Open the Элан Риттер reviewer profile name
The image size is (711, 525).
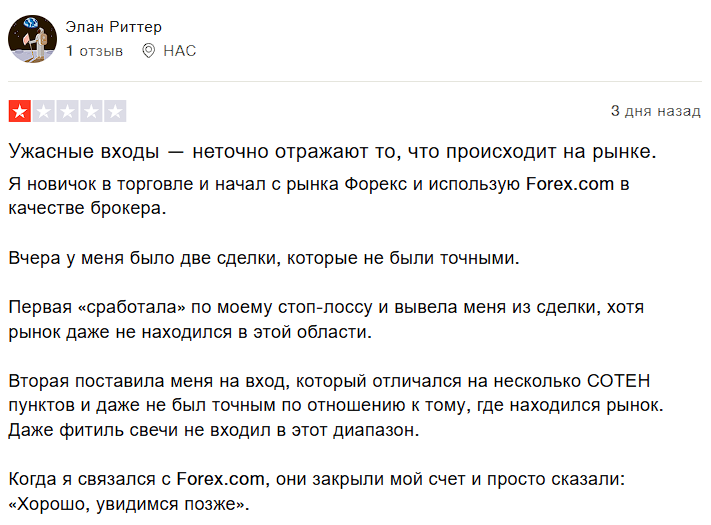[113, 27]
